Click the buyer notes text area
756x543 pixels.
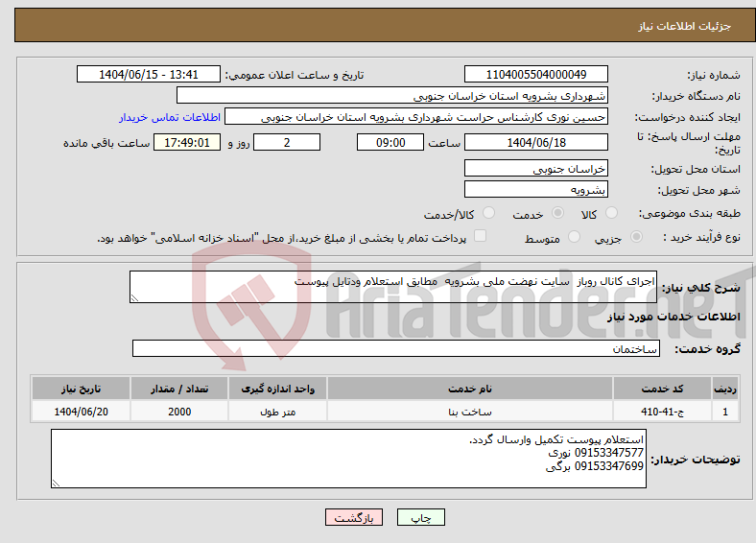(348, 459)
